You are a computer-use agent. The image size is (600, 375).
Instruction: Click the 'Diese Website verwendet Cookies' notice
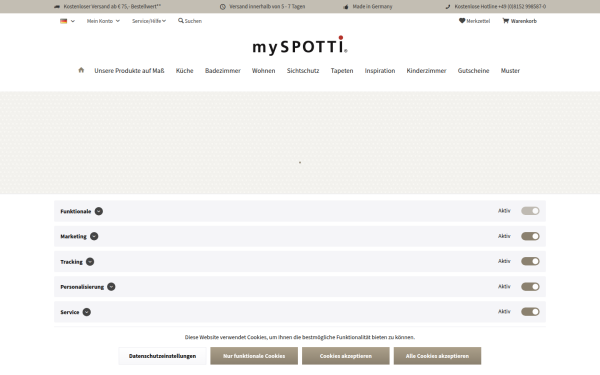300,337
